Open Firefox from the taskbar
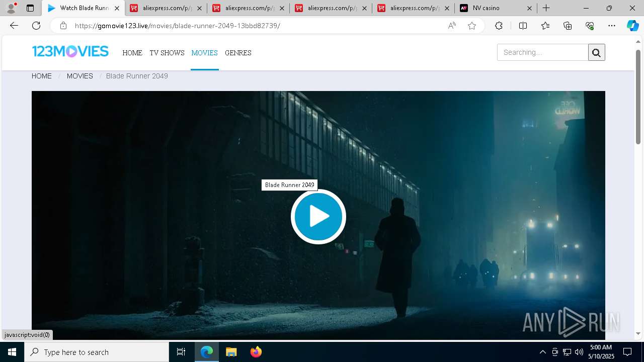Viewport: 644px width, 362px height. (256, 352)
